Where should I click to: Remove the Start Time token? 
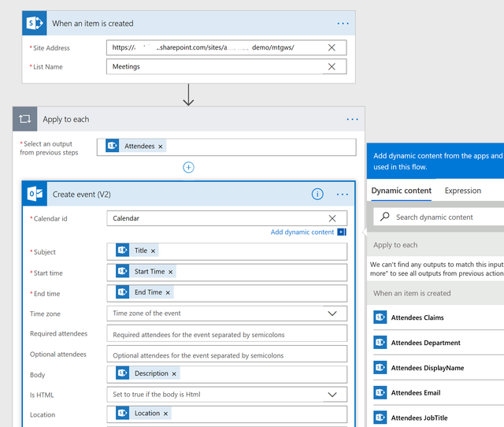tap(170, 272)
